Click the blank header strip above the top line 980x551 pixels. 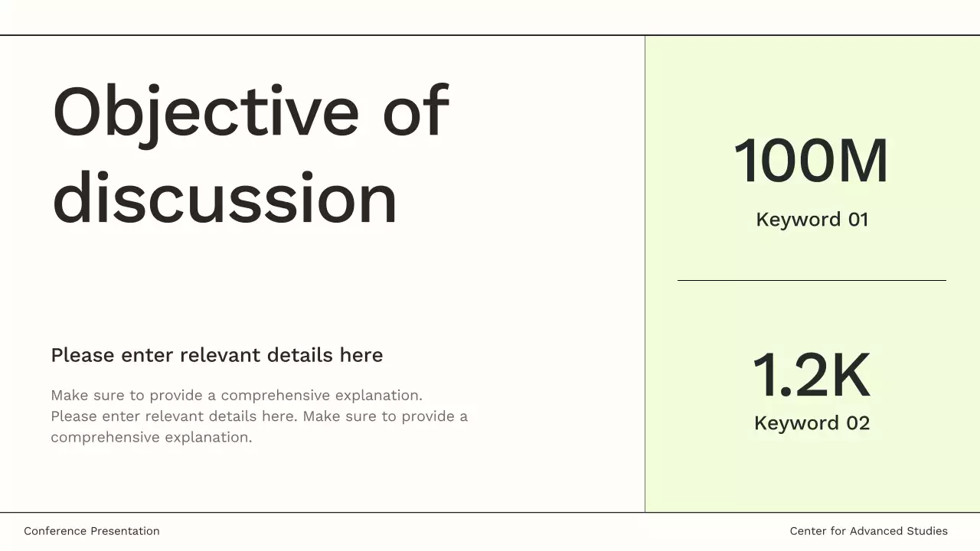(x=490, y=17)
